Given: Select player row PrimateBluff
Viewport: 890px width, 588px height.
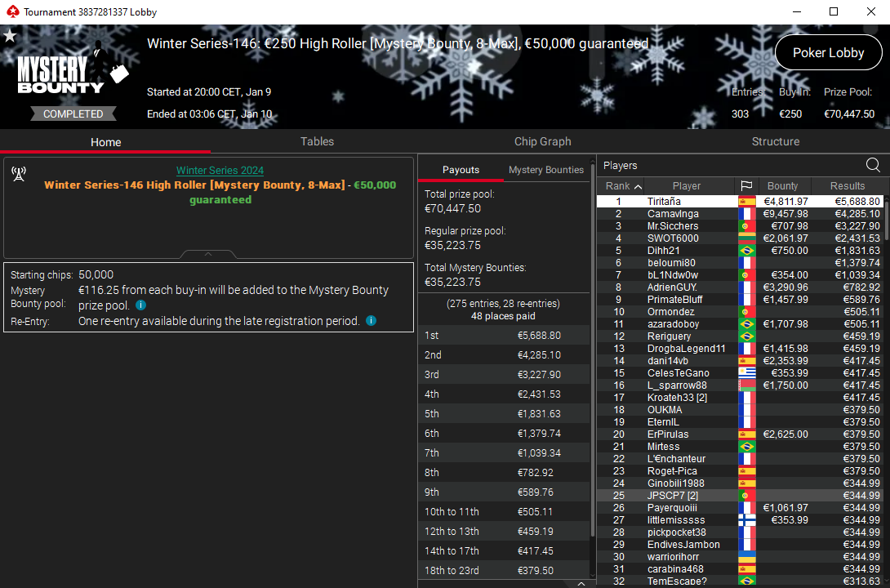Looking at the screenshot, I should (x=740, y=300).
